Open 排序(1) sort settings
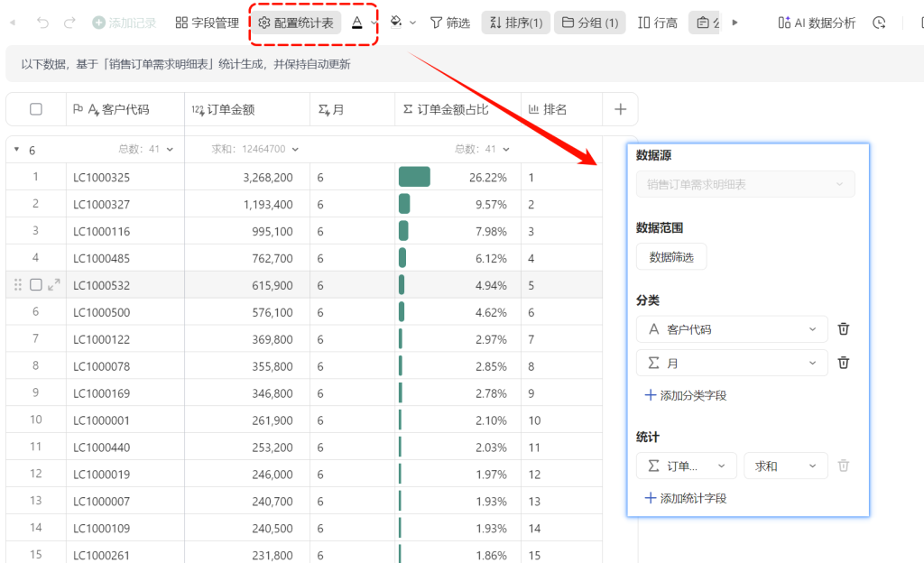Screen dimensions: 924x563 tap(515, 23)
